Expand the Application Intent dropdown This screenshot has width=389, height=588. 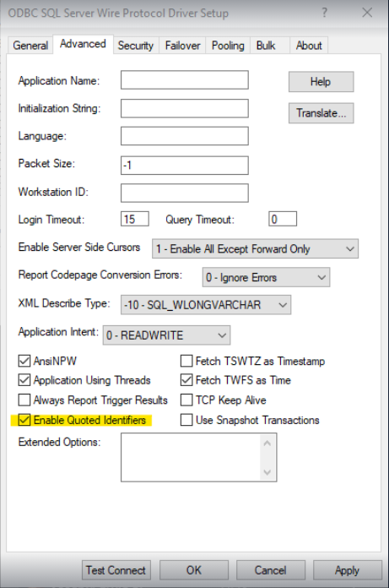click(x=166, y=335)
